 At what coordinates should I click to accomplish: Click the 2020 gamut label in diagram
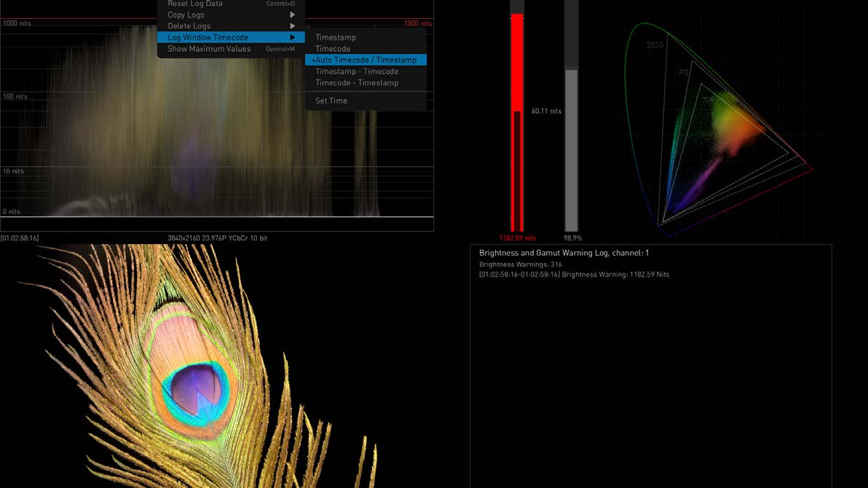(x=655, y=45)
